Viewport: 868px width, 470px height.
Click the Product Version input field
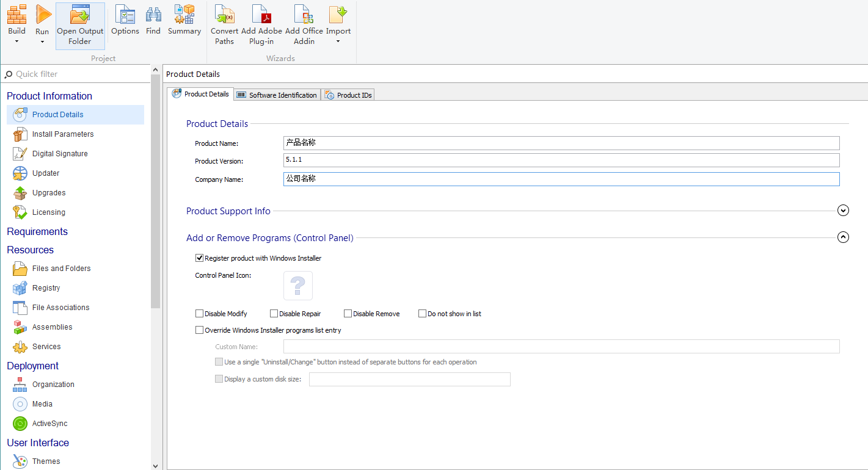(x=561, y=160)
